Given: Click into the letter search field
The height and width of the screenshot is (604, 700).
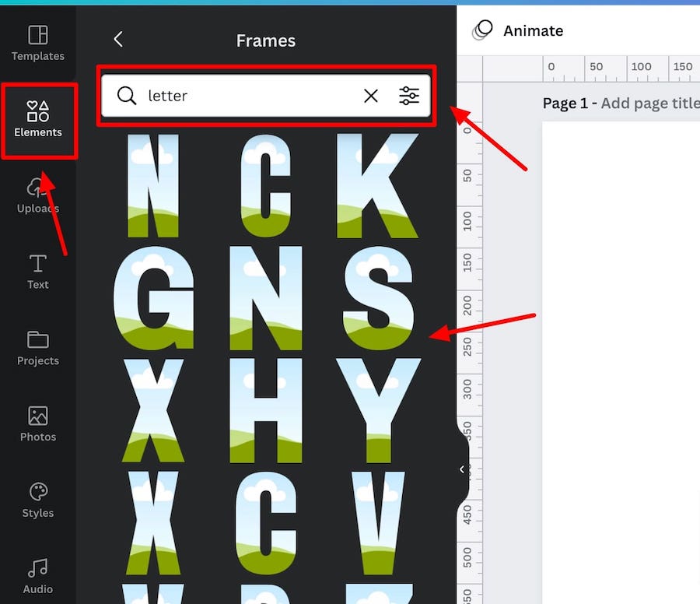Looking at the screenshot, I should point(250,96).
